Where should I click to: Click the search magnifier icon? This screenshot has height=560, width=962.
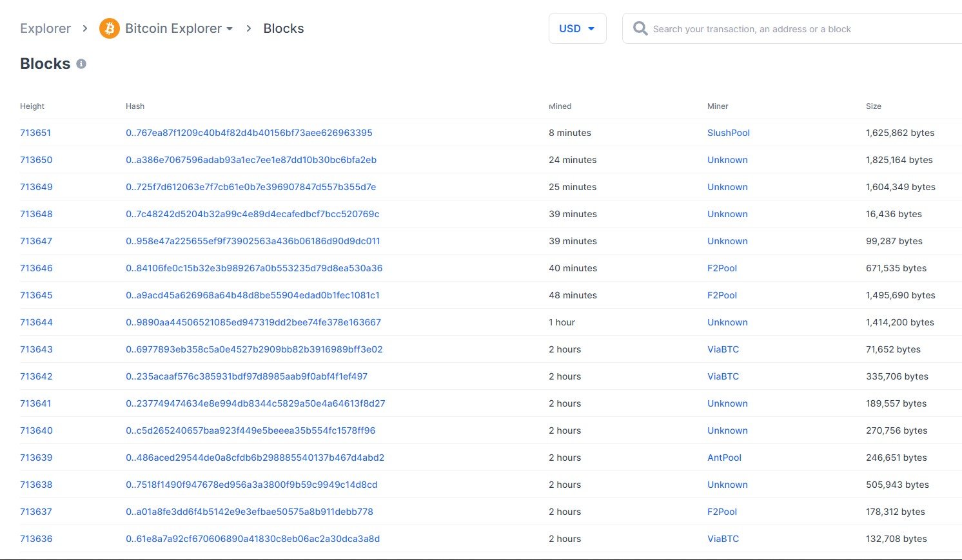tap(640, 28)
